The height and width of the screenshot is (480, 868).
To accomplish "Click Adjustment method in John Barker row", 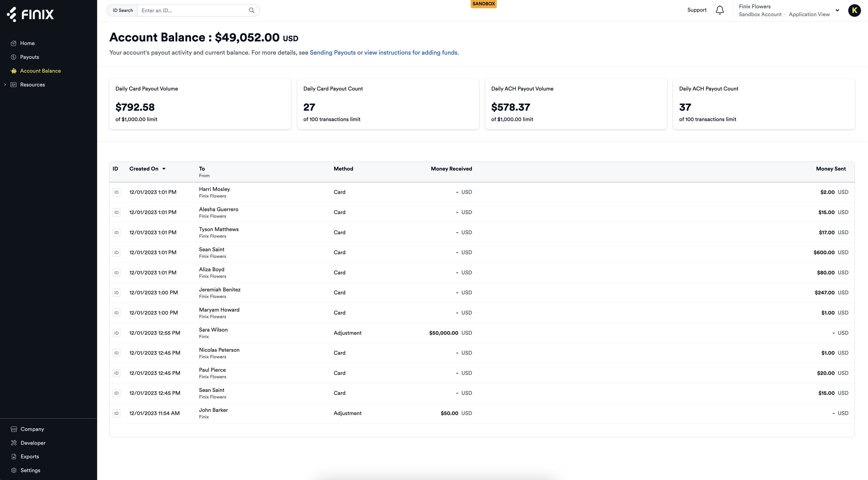I will (x=347, y=413).
